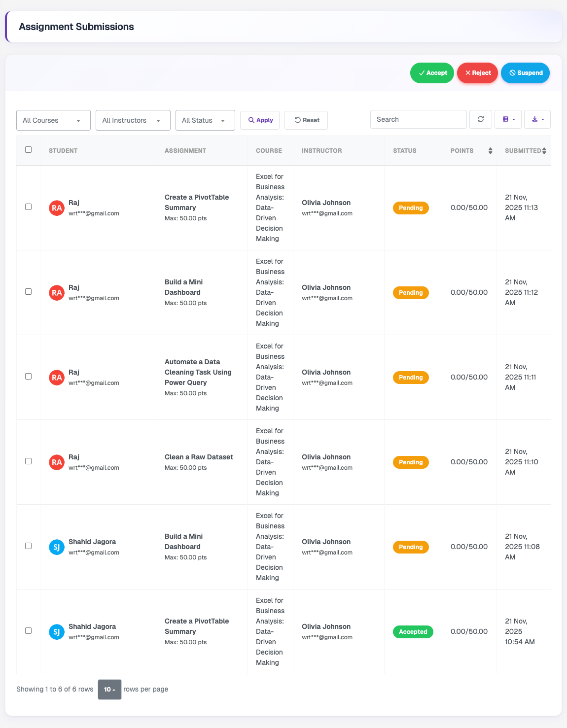Open the All Status dropdown
This screenshot has height=728, width=567.
pos(205,120)
